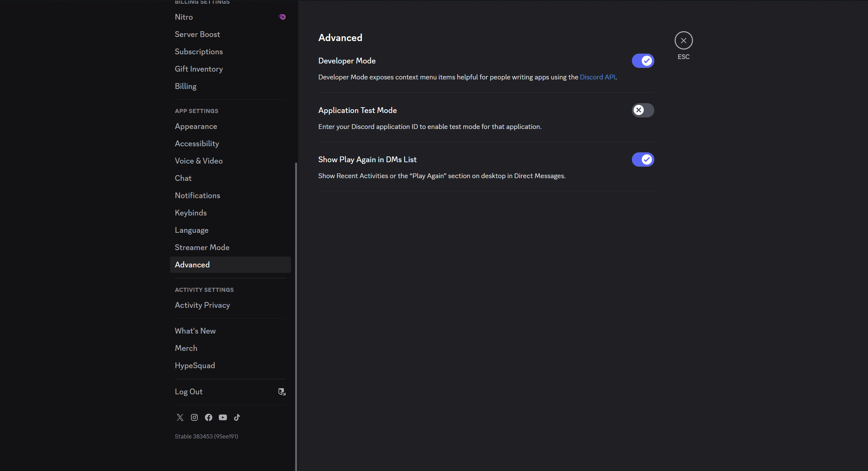Click the Nitro badge icon beside Nitro
Viewport: 868px width, 471px height.
[282, 17]
